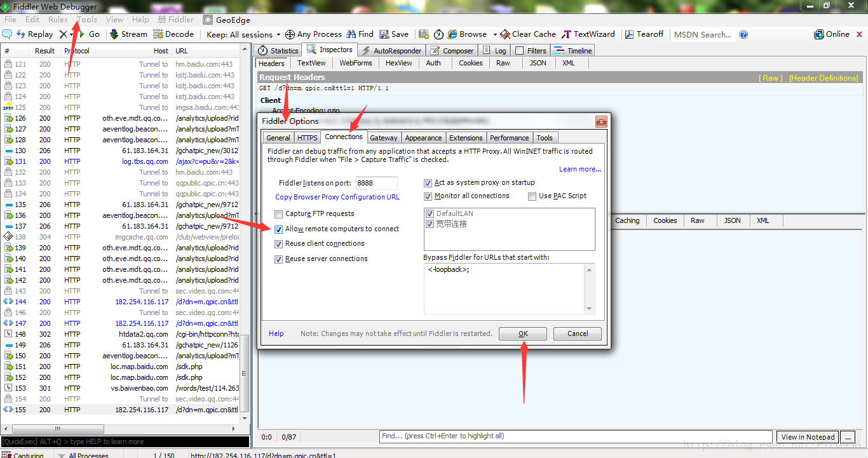Open the Help menu
This screenshot has height=458, width=868.
(140, 20)
